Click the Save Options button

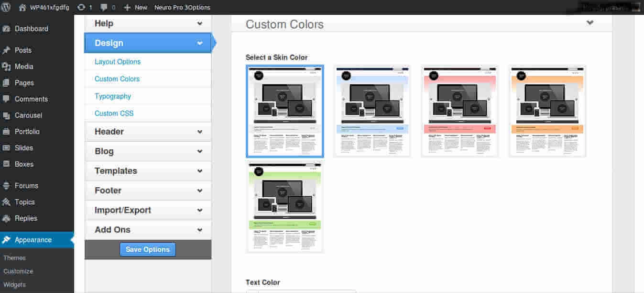[x=148, y=249]
